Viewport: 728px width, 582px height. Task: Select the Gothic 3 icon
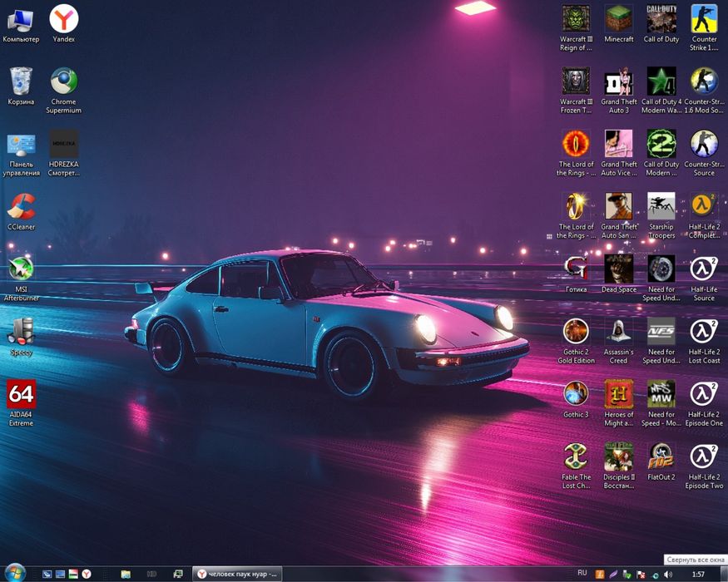pyautogui.click(x=576, y=400)
